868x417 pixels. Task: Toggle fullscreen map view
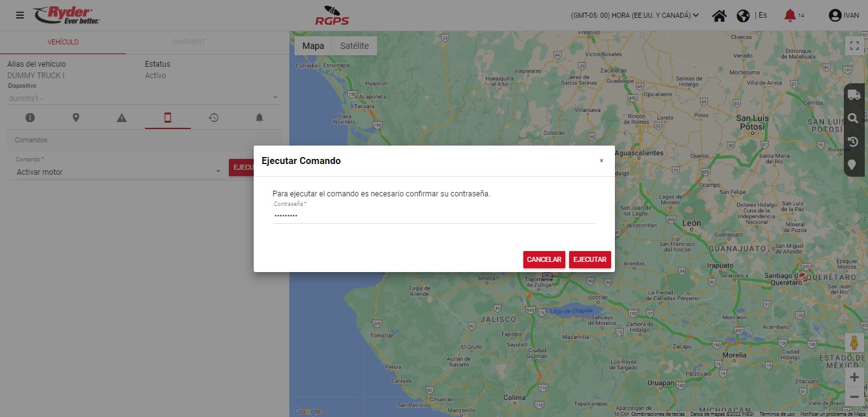(854, 46)
